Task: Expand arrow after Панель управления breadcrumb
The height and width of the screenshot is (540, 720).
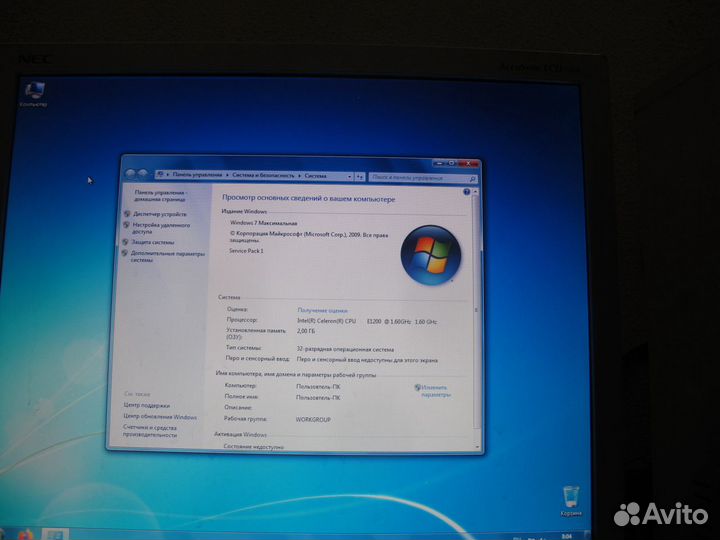Action: point(227,175)
